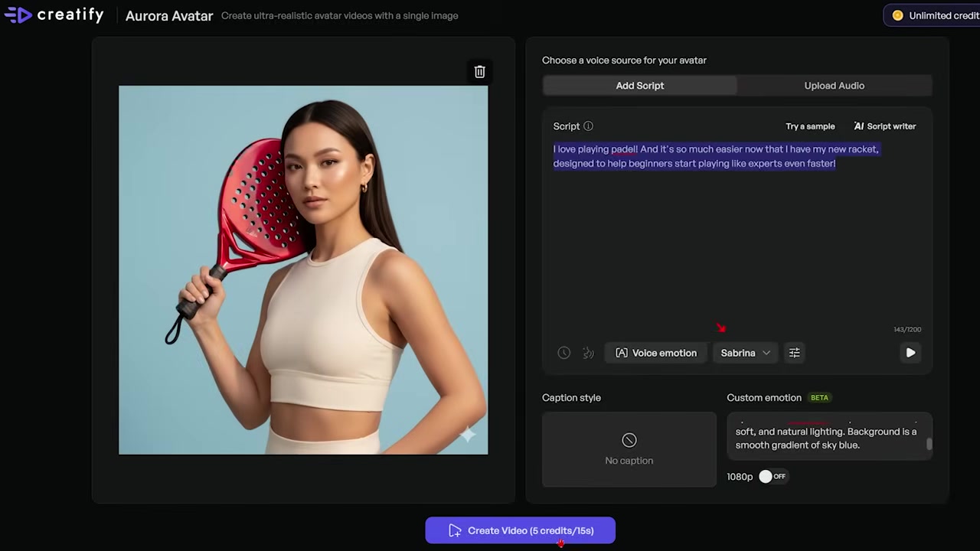980x551 pixels.
Task: Click the Aurora Avatar title
Action: tap(169, 15)
